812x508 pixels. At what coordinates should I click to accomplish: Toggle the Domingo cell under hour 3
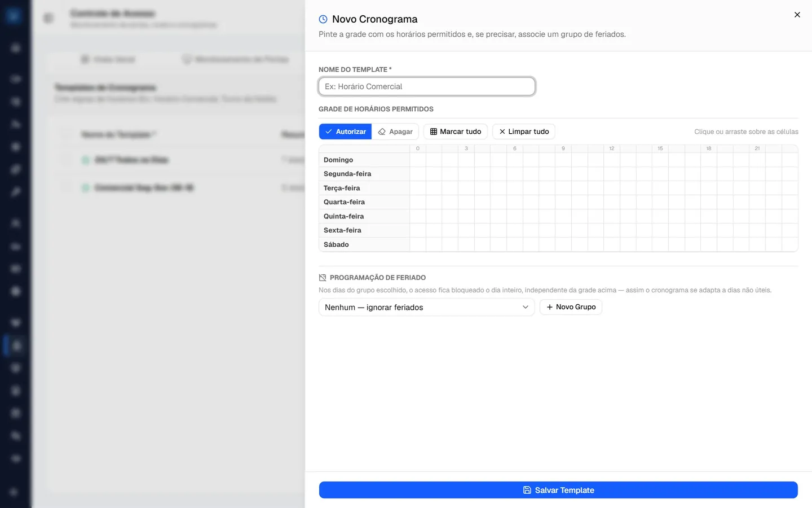(466, 160)
